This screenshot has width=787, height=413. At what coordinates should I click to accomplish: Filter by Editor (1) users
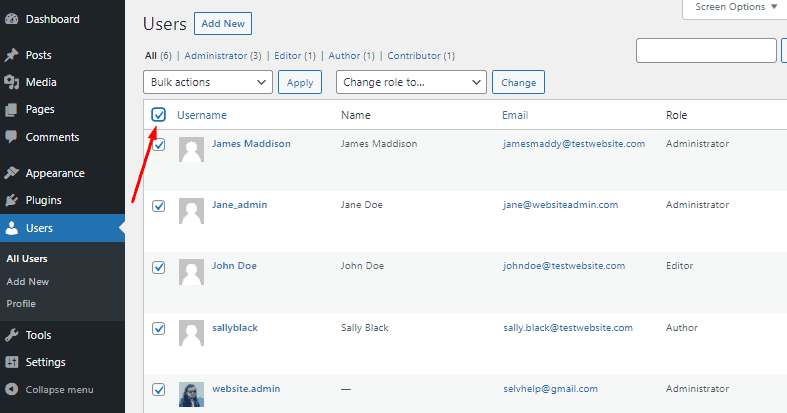click(295, 56)
